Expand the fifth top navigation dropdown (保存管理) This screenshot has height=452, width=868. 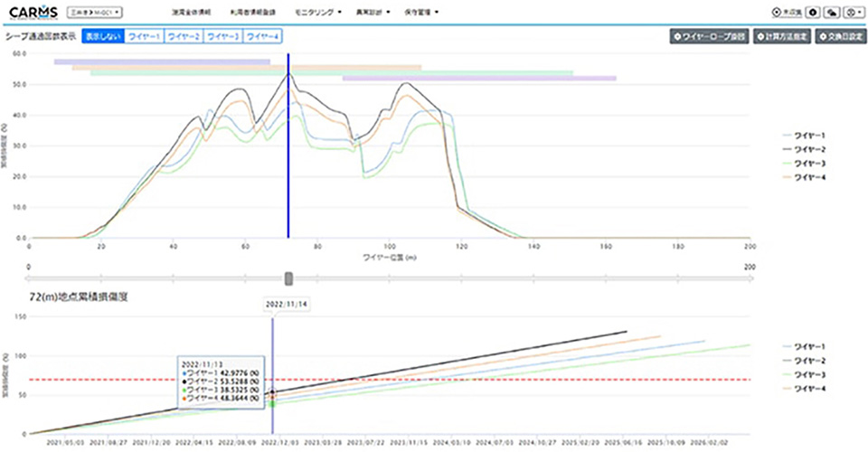421,12
